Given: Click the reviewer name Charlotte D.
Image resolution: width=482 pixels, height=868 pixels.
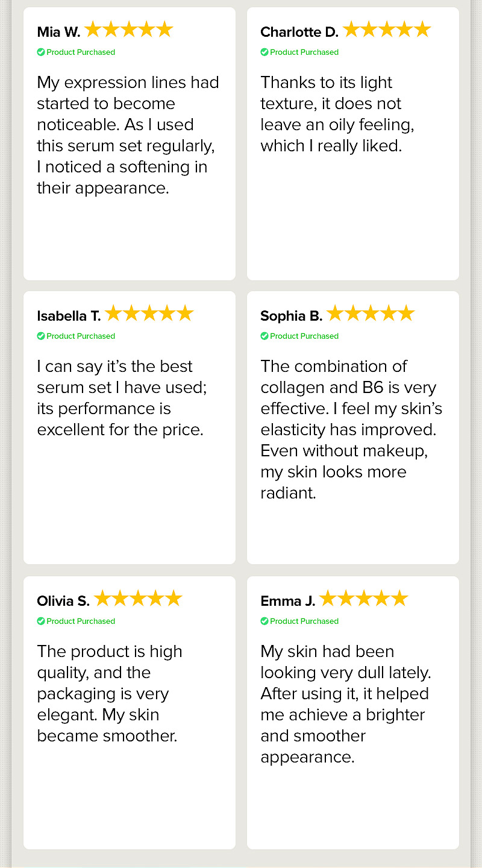Looking at the screenshot, I should 299,32.
